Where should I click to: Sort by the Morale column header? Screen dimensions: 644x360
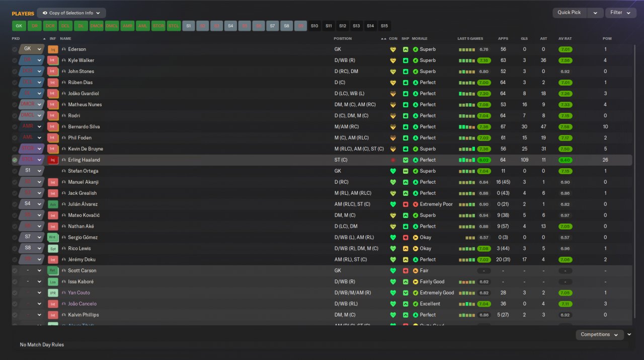(420, 39)
